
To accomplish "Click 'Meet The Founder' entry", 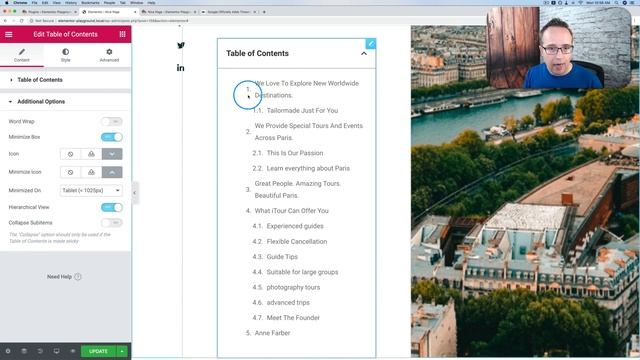I will [293, 318].
